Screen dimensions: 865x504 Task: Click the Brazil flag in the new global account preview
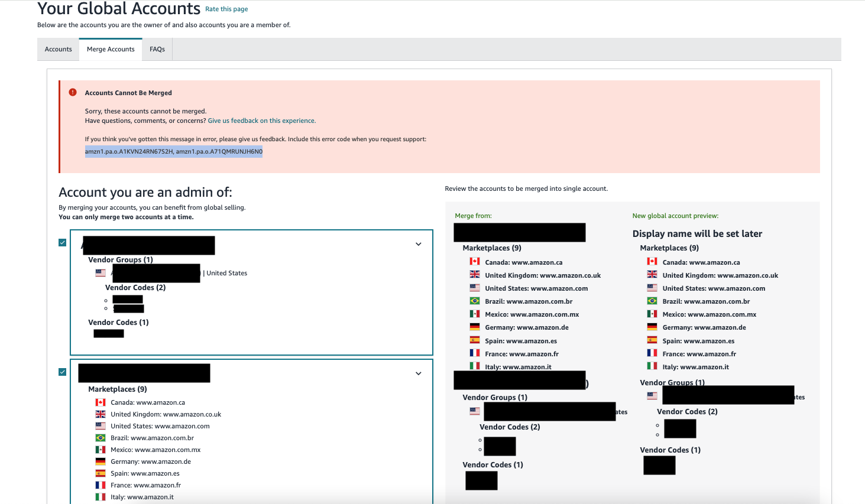click(x=652, y=301)
